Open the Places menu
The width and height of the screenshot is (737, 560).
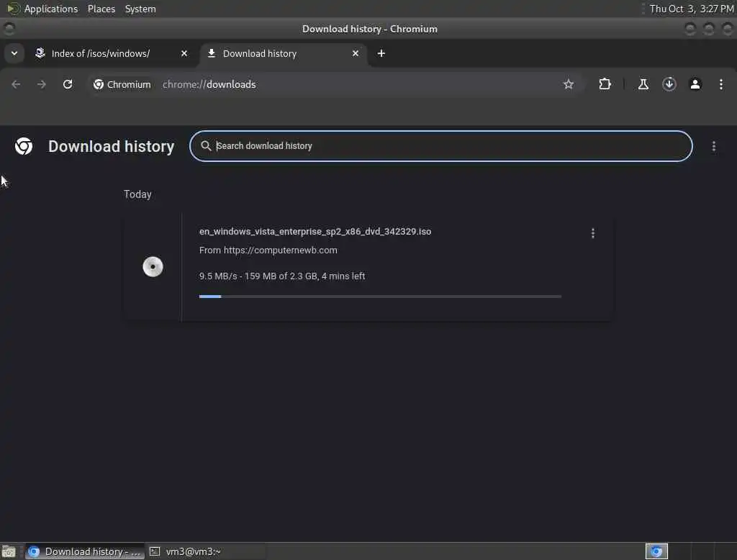point(101,9)
